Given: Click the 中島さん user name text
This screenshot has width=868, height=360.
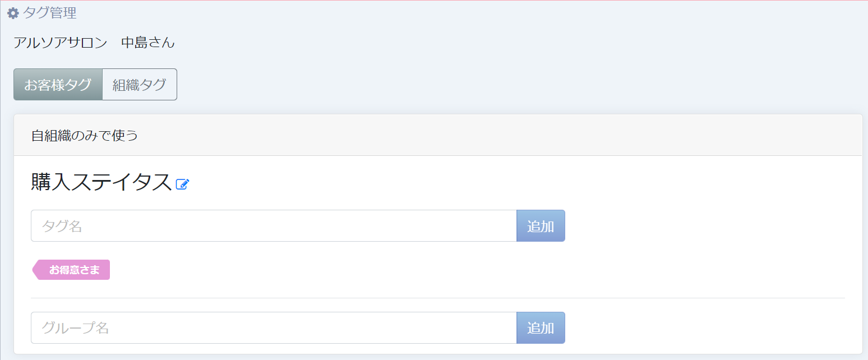Looking at the screenshot, I should pyautogui.click(x=148, y=43).
